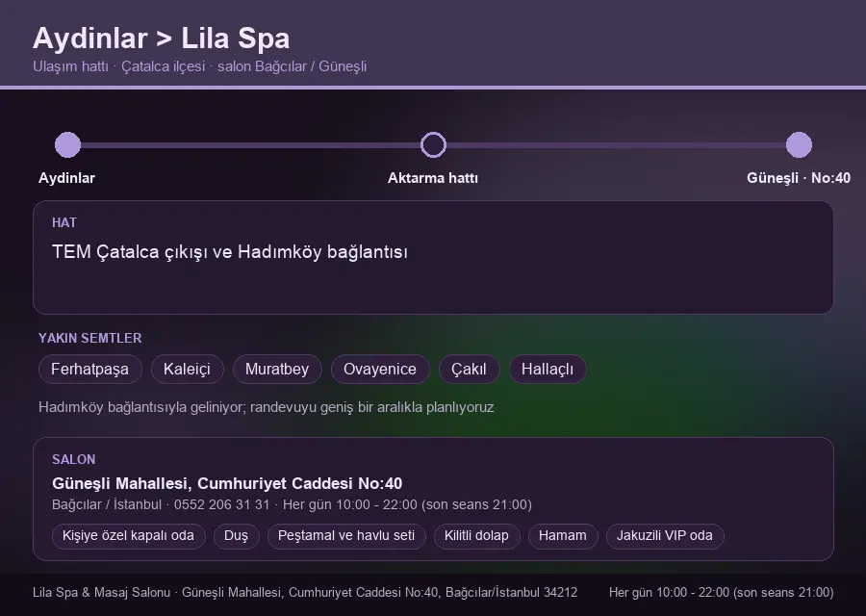Open the Ferhatpaşa district chip
Screen dimensions: 866x616
point(90,369)
